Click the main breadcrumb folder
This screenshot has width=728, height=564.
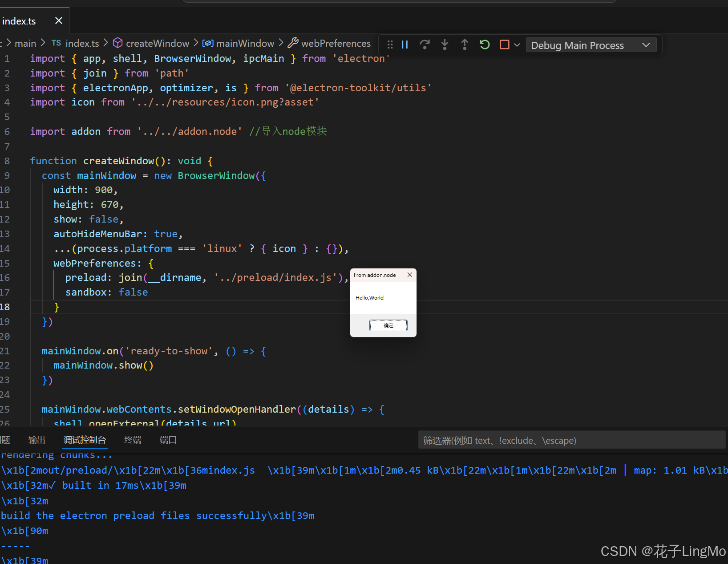tap(25, 43)
